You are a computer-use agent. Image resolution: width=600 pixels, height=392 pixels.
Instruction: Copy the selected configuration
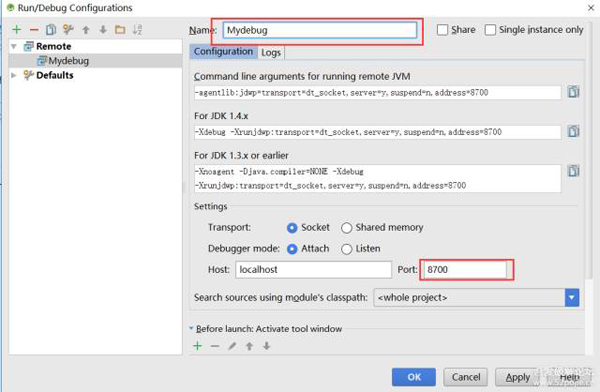pyautogui.click(x=51, y=29)
